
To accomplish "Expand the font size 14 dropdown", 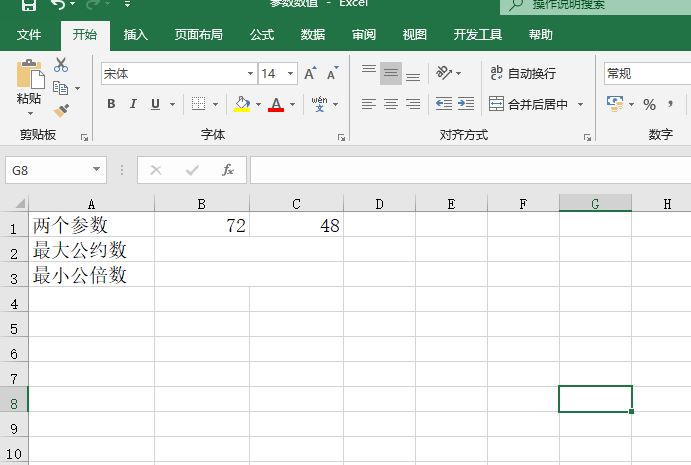I will (291, 74).
